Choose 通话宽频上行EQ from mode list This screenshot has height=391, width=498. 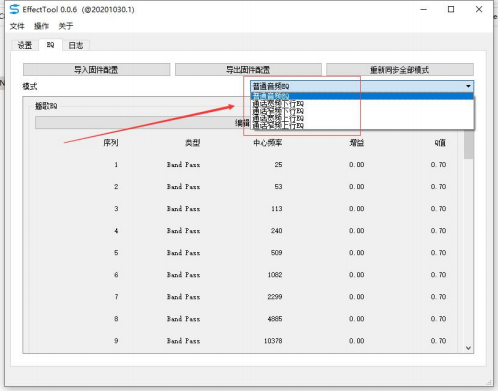pyautogui.click(x=362, y=118)
